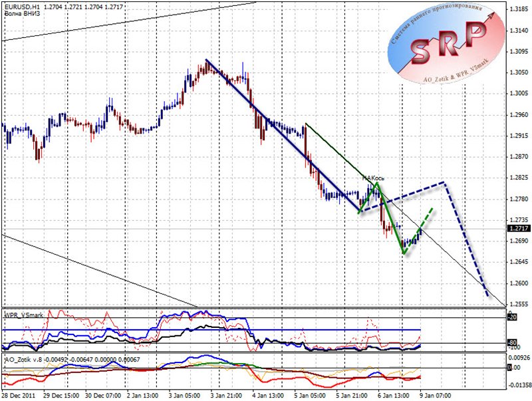
Task: Click the 29 Dec 15:00 time label
Action: [61, 396]
